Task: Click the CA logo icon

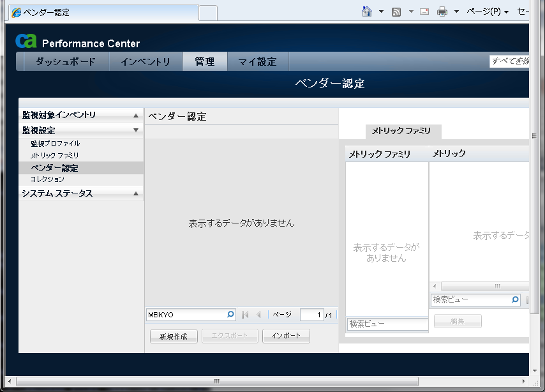Action: pos(26,41)
